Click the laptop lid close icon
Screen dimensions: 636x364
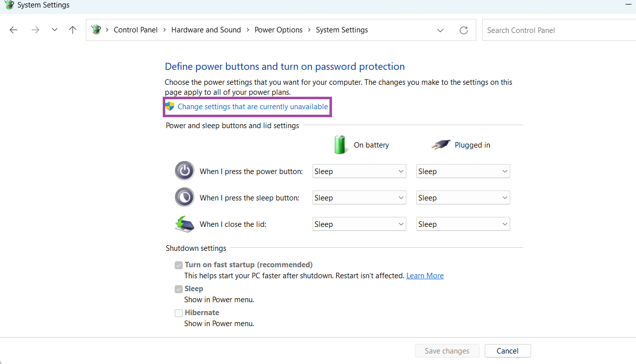[184, 224]
